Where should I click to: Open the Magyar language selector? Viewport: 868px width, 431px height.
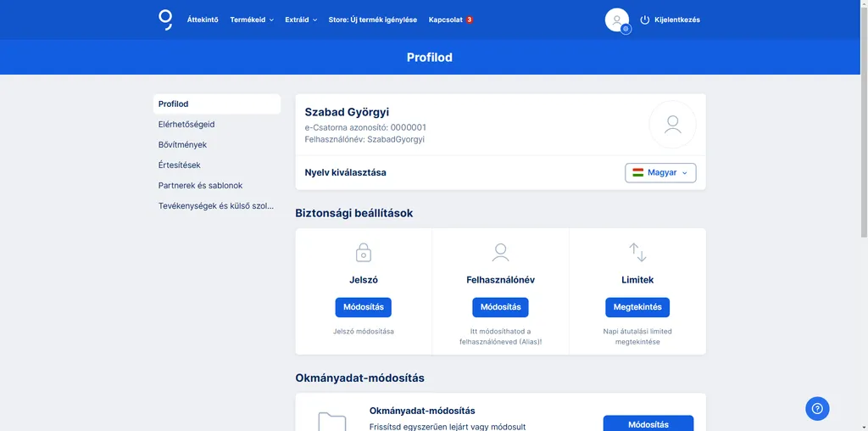point(660,172)
